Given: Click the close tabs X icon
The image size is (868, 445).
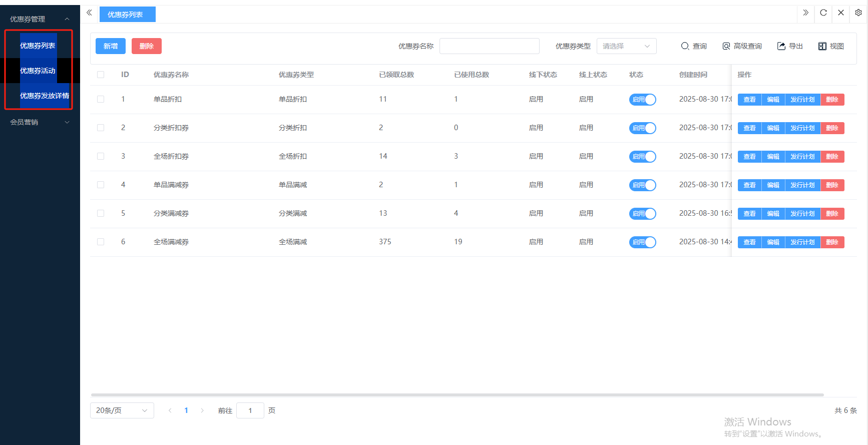Looking at the screenshot, I should pyautogui.click(x=841, y=13).
